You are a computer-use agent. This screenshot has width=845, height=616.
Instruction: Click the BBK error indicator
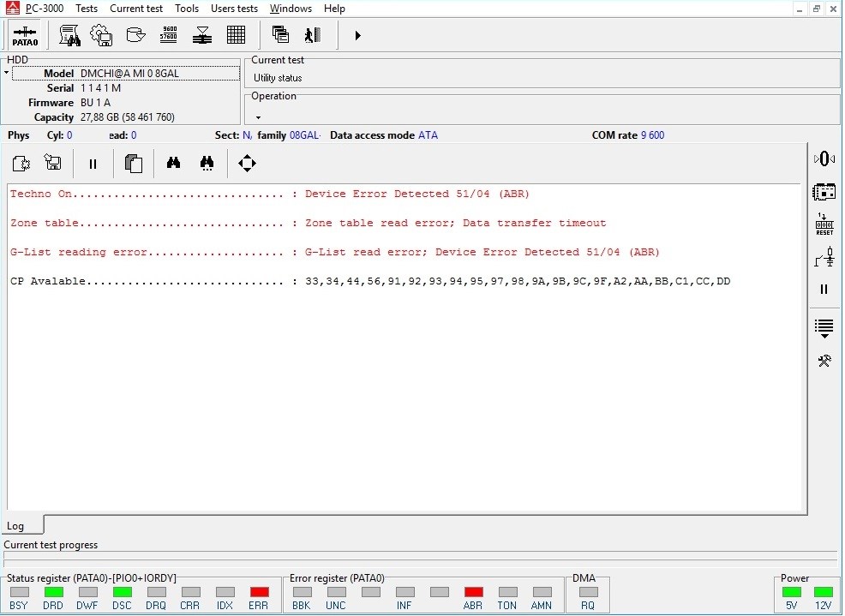click(x=302, y=592)
